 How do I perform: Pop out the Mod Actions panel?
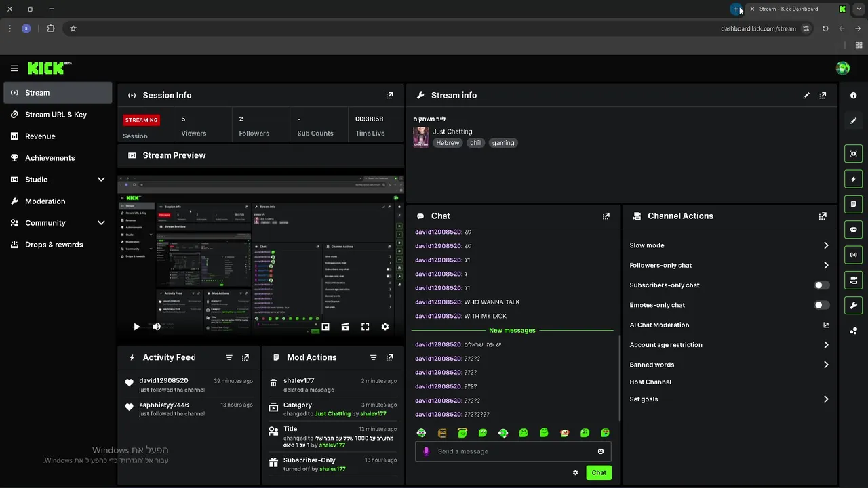389,357
